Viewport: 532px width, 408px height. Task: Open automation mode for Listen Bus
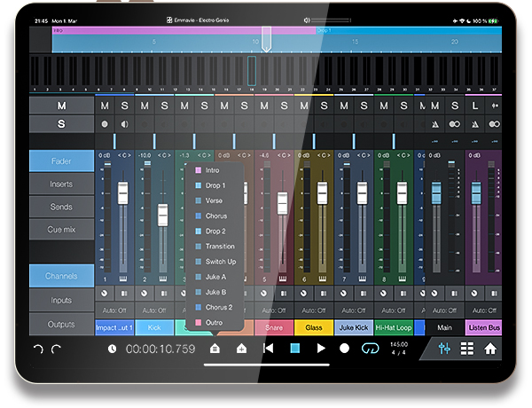pyautogui.click(x=484, y=310)
